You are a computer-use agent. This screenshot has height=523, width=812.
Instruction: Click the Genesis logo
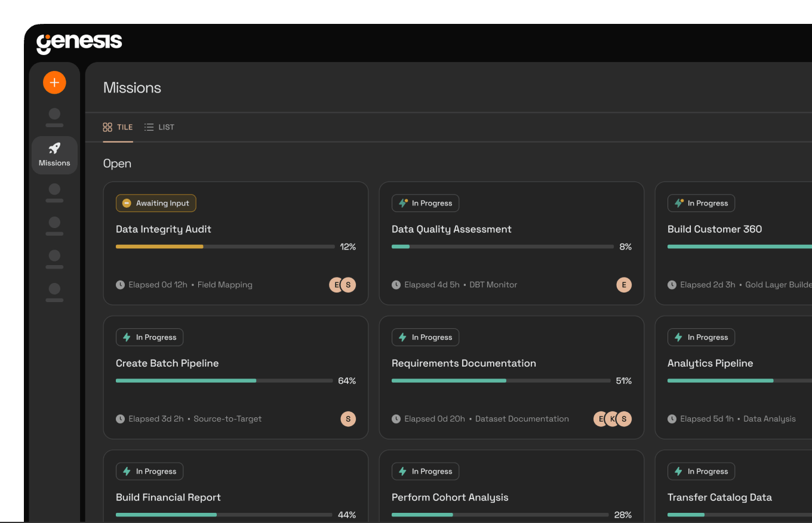[x=79, y=43]
